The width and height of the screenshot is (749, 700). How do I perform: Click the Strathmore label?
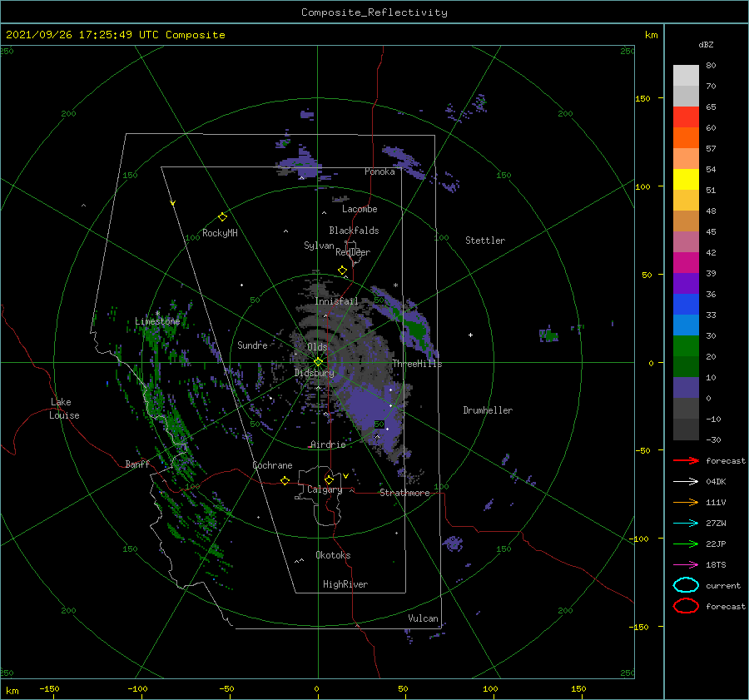point(404,493)
